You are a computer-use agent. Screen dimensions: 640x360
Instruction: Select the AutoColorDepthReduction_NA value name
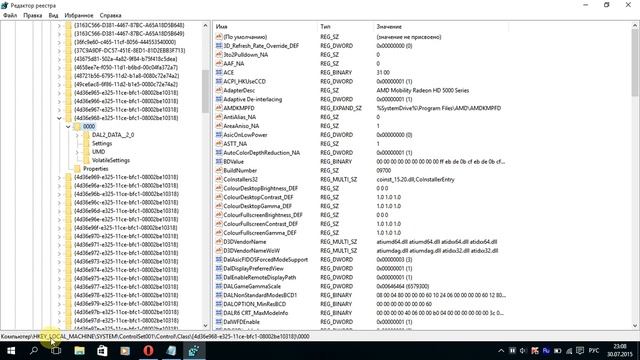coord(261,153)
